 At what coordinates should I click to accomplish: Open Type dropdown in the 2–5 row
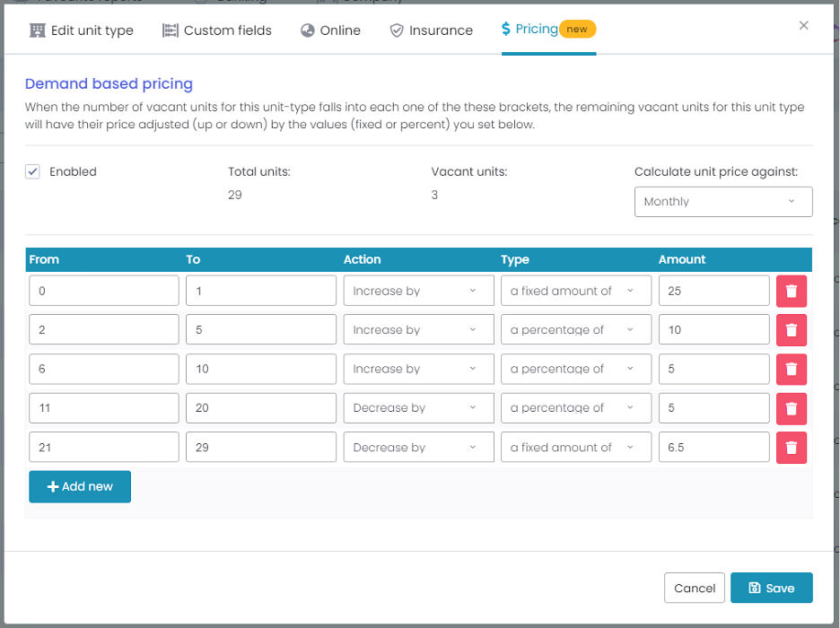coord(576,330)
